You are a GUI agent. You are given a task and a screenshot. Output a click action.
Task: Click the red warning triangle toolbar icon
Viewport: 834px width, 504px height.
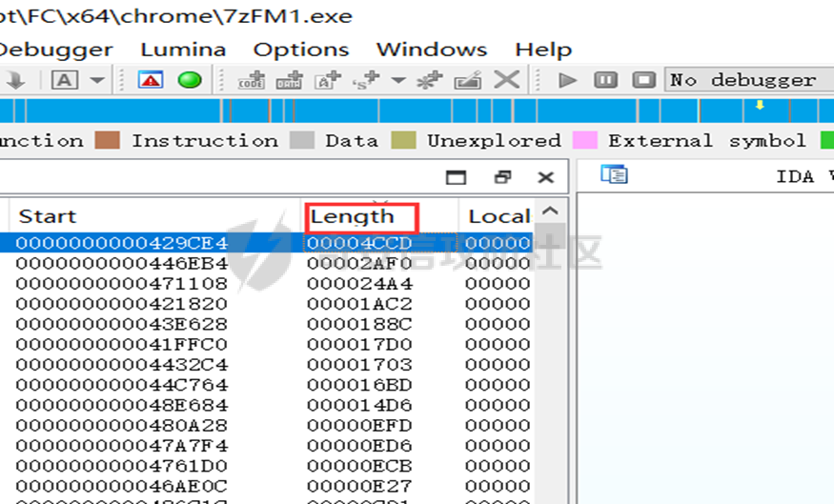(x=151, y=80)
